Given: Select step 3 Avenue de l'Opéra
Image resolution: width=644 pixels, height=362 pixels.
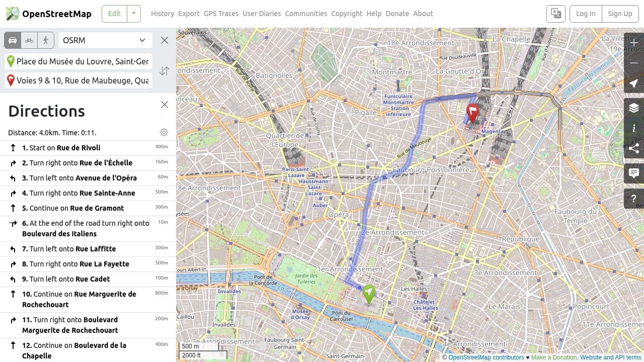Looking at the screenshot, I should click(x=88, y=178).
